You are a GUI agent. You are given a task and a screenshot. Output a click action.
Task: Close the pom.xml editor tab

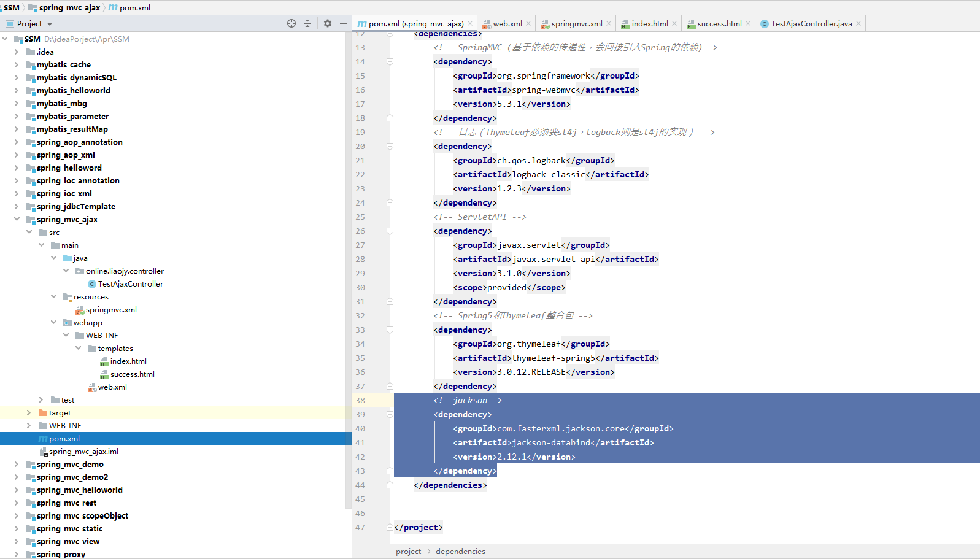(x=470, y=24)
